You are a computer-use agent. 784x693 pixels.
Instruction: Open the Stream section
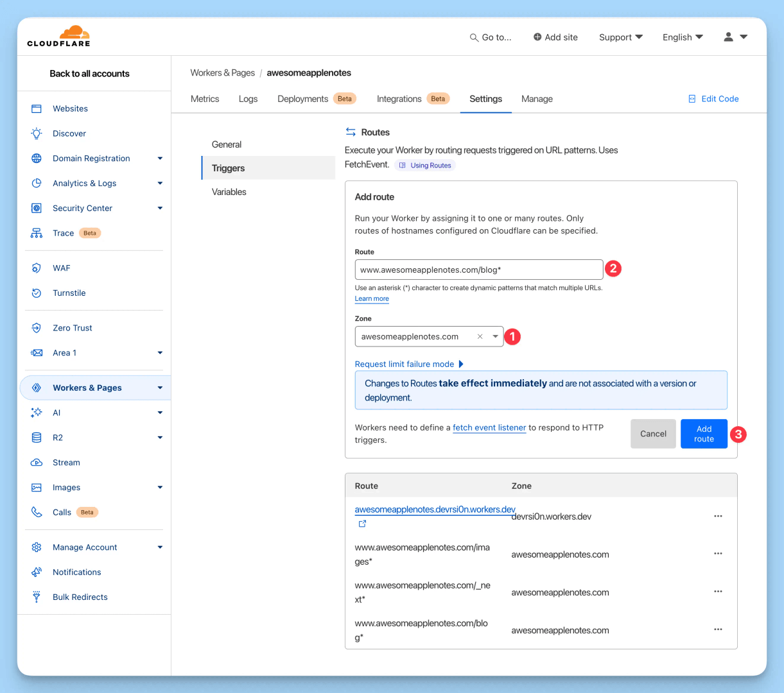pyautogui.click(x=67, y=462)
